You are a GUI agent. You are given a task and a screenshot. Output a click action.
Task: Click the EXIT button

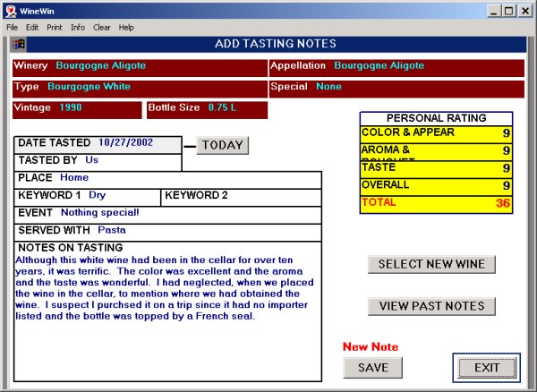pyautogui.click(x=487, y=367)
